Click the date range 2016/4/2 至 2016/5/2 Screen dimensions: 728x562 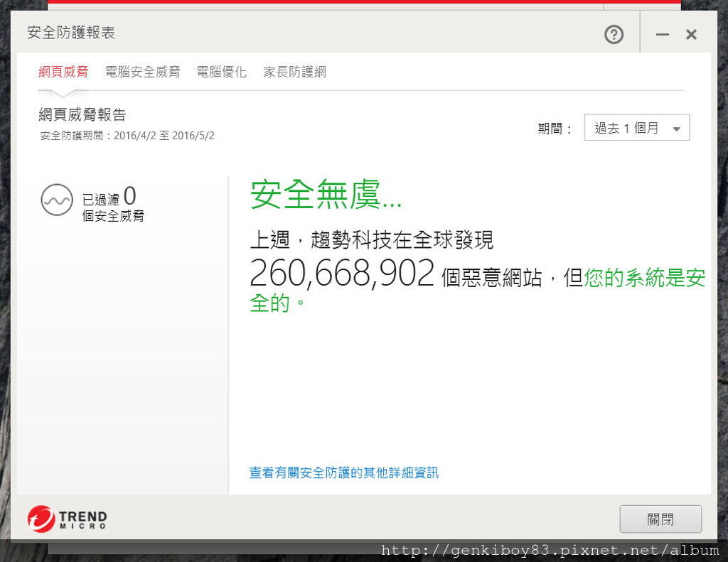point(164,136)
